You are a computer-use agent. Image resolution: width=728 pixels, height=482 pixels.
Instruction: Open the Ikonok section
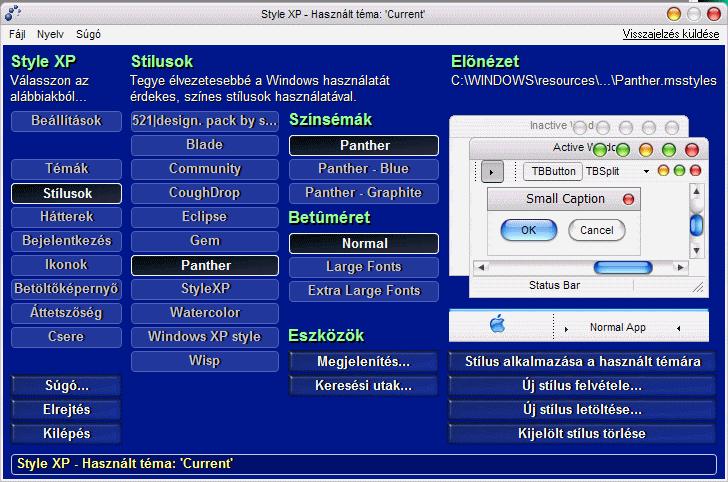tap(66, 265)
